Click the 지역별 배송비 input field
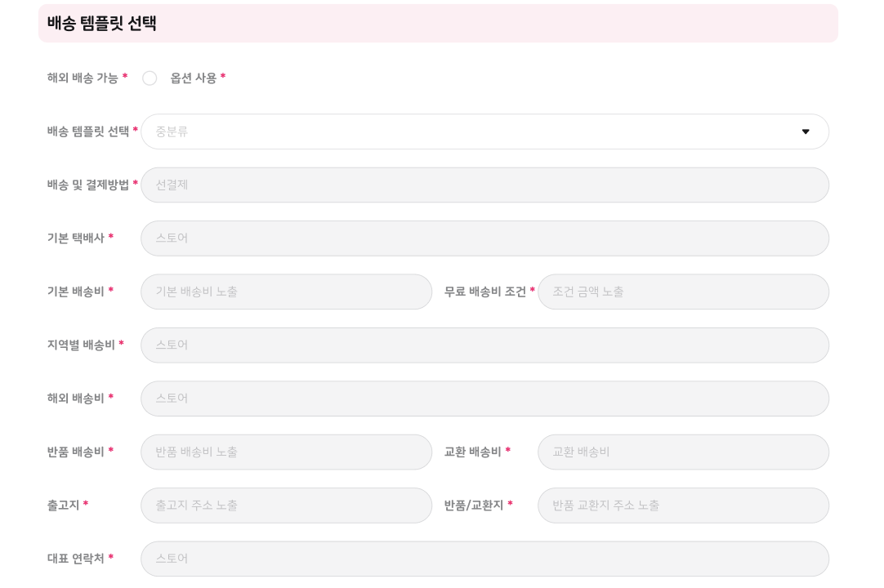The width and height of the screenshot is (884, 588). (x=484, y=345)
